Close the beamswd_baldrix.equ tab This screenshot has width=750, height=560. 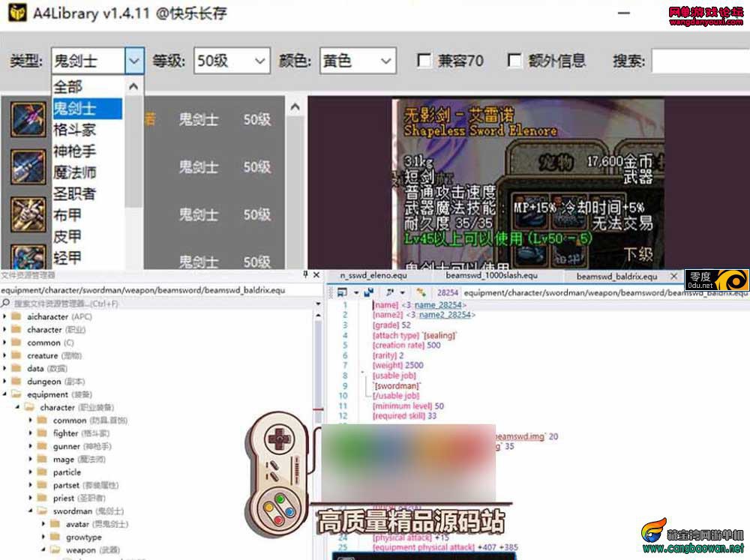(x=673, y=276)
